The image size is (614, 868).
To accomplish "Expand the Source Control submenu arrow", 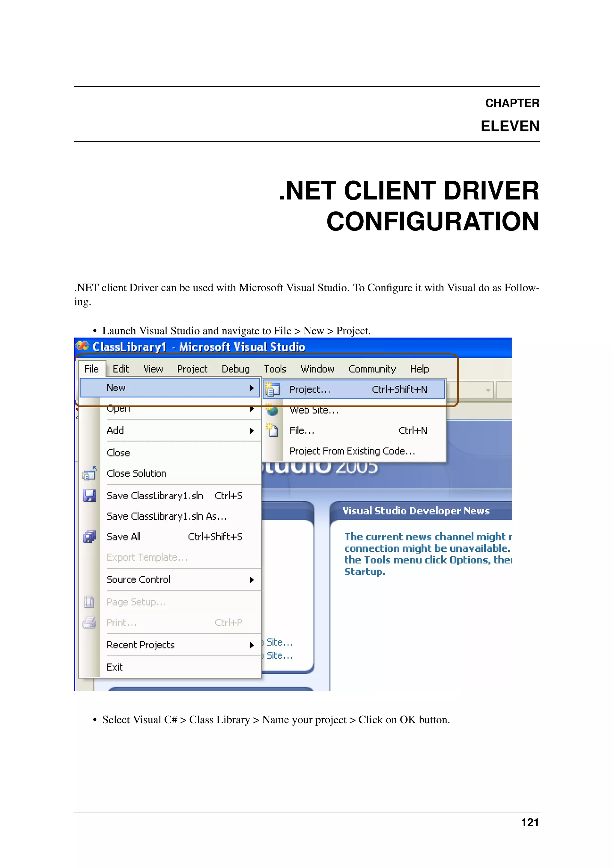I will click(x=252, y=580).
